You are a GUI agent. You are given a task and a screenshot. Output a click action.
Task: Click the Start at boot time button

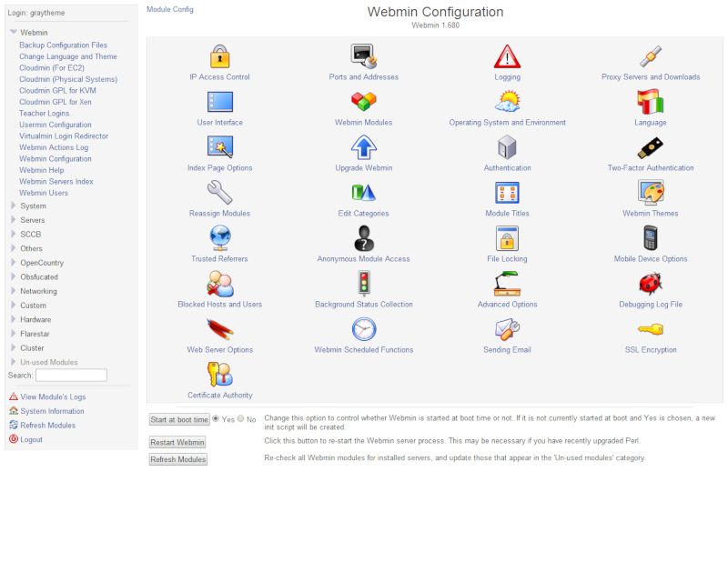click(179, 419)
